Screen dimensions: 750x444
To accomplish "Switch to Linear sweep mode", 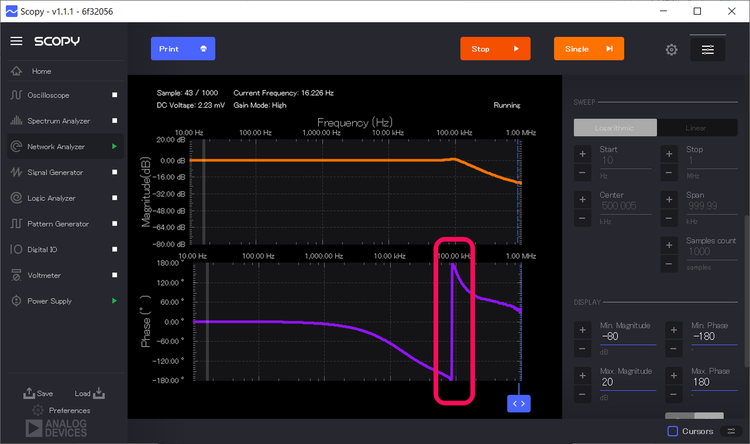I will click(x=695, y=128).
